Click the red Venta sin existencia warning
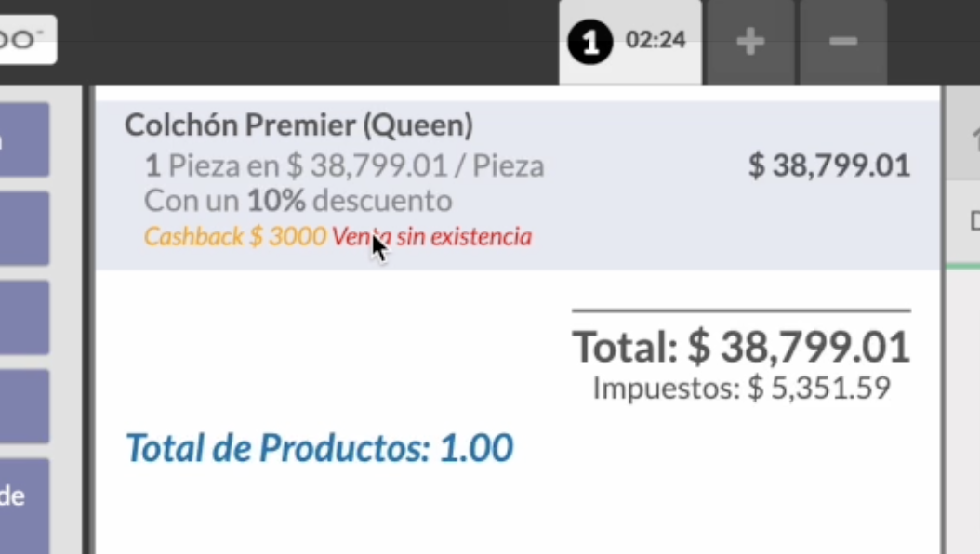 (x=431, y=237)
